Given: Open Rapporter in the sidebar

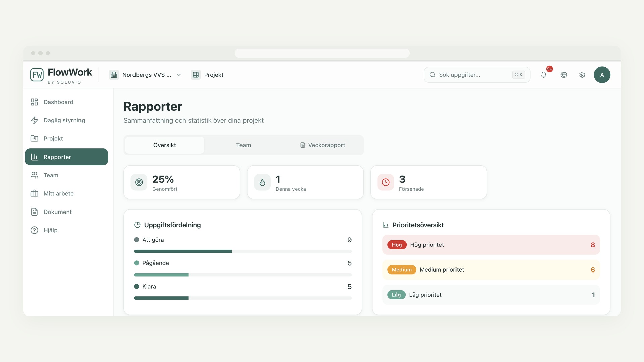Looking at the screenshot, I should [x=66, y=157].
